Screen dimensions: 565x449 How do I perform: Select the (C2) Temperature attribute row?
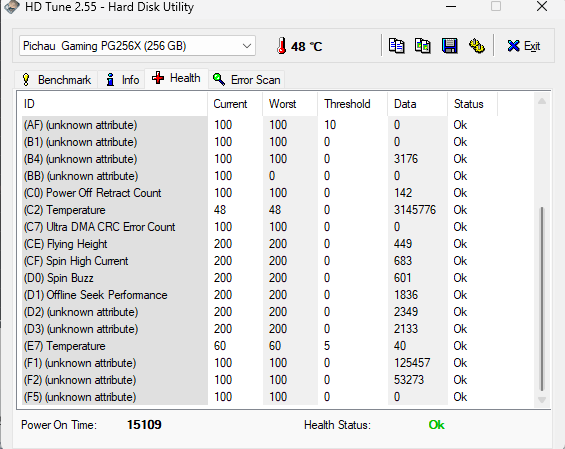point(277,210)
